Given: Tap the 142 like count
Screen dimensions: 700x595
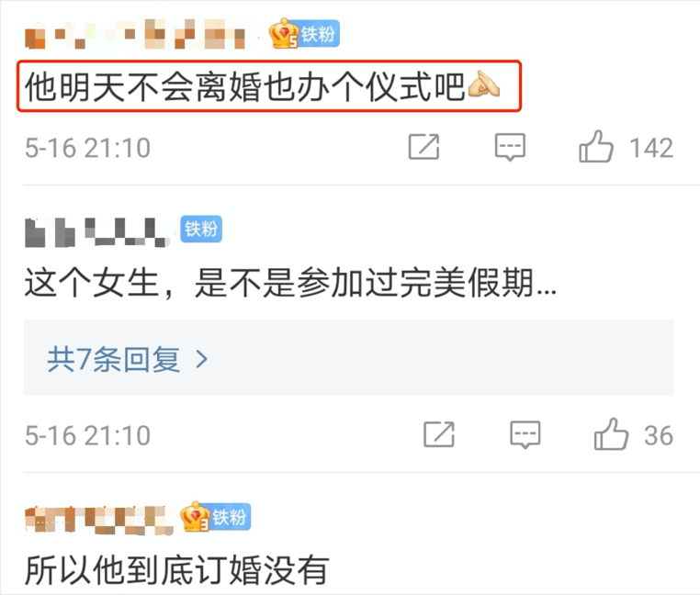Looking at the screenshot, I should [651, 148].
